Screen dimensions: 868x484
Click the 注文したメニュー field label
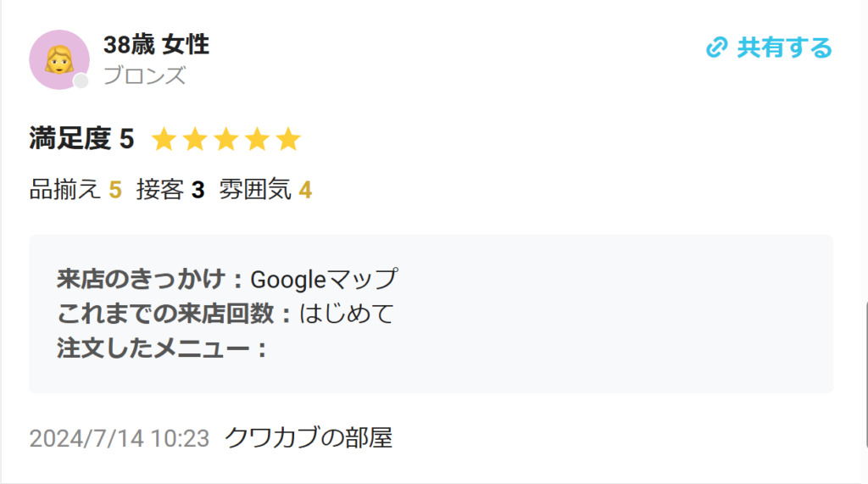tap(162, 349)
